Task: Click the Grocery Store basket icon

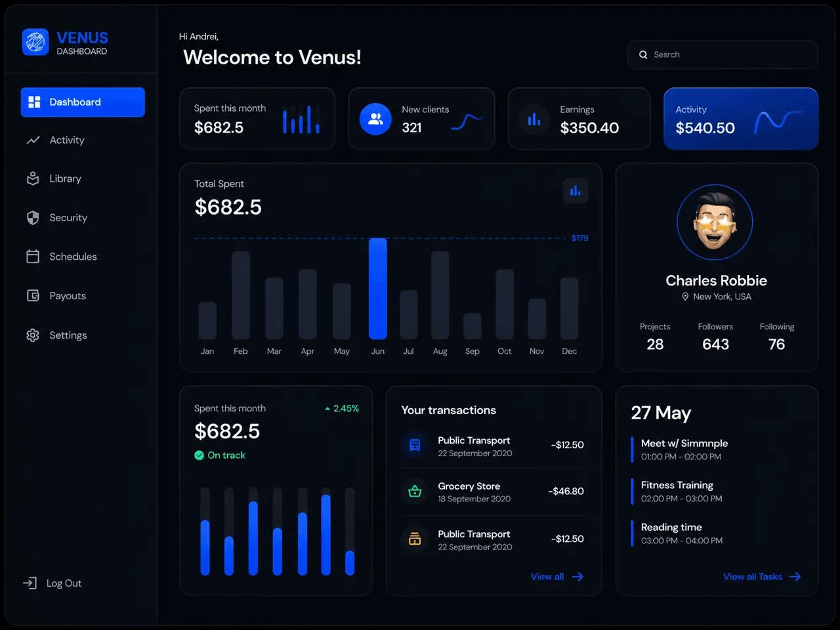Action: point(415,491)
